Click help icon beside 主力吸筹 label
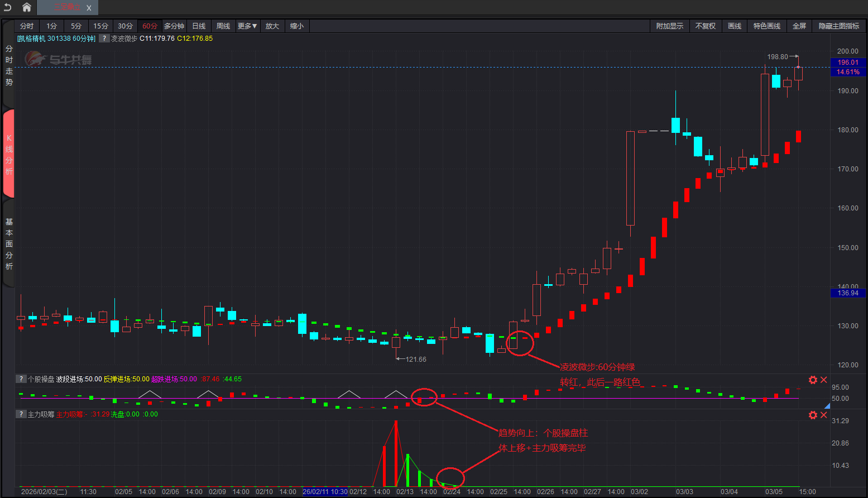The height and width of the screenshot is (498, 868). (21, 414)
